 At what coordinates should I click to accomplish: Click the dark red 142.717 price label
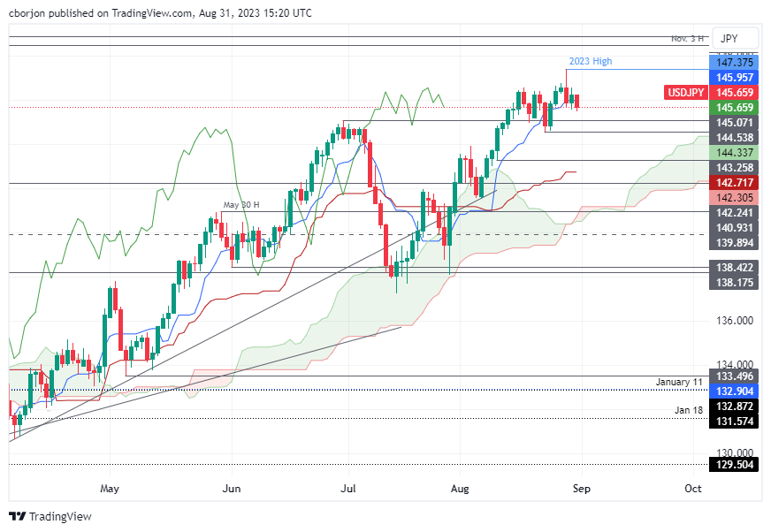pyautogui.click(x=734, y=183)
